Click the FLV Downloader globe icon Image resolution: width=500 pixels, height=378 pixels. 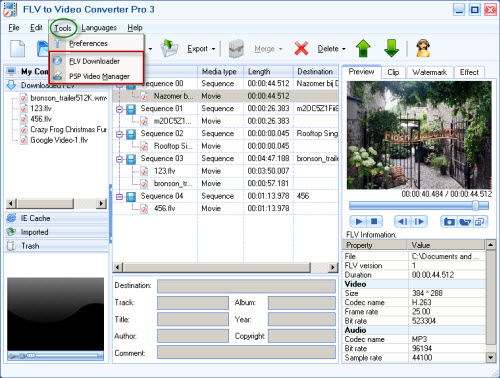pyautogui.click(x=58, y=61)
